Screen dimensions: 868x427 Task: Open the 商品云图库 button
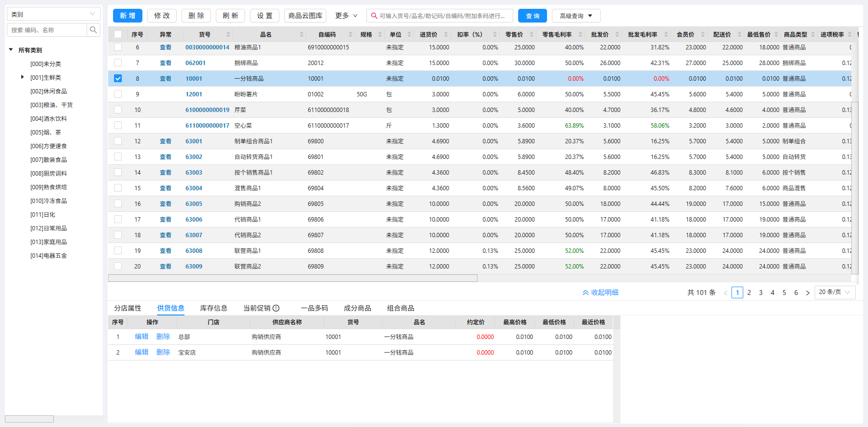(305, 16)
